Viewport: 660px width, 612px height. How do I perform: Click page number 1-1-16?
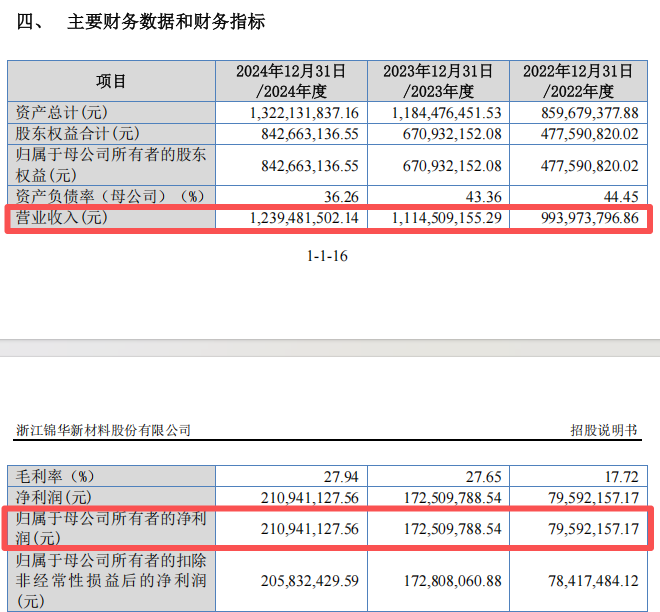tap(327, 256)
